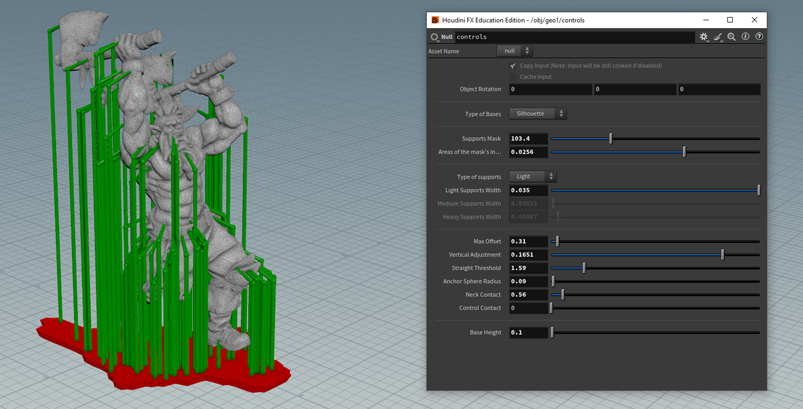Click the Vertical Adjustment value 0.1651
This screenshot has width=803, height=409.
pos(529,255)
